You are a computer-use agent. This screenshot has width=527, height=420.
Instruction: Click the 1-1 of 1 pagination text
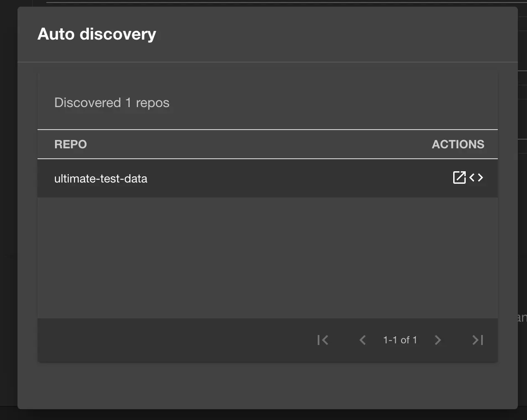[x=399, y=340]
